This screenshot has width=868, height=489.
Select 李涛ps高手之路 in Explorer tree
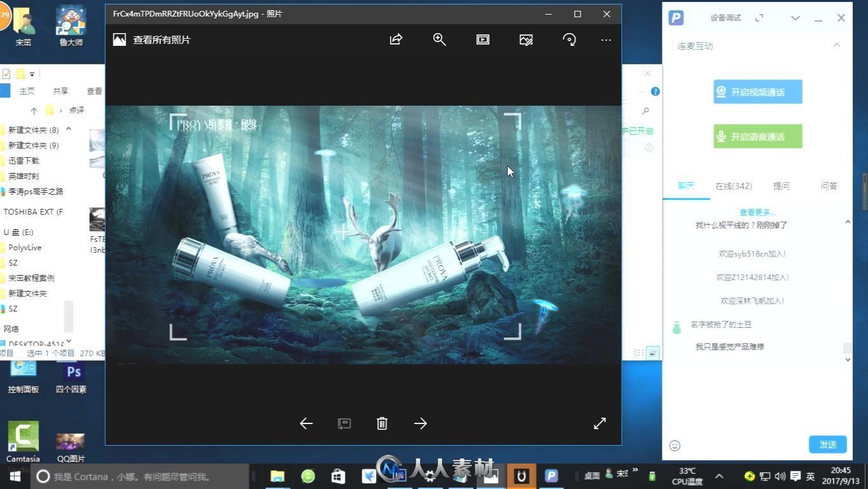coord(36,191)
